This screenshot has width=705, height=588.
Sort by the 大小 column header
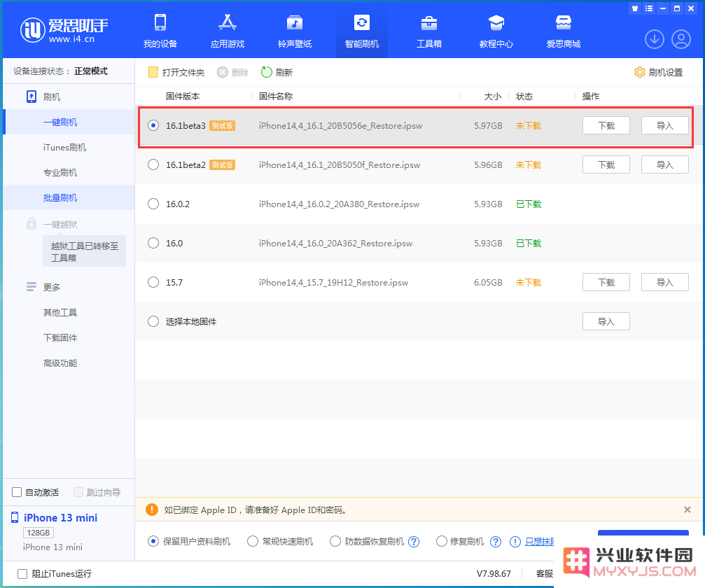pos(492,96)
